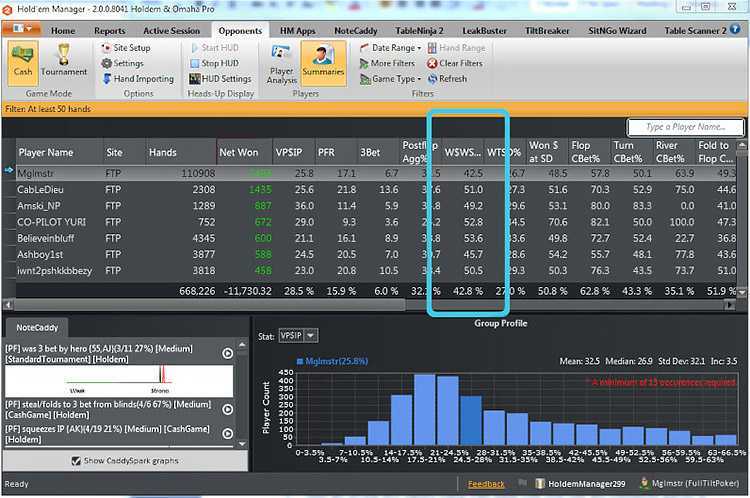750x498 pixels.
Task: Play the '3 bet by hero' note
Action: (x=228, y=353)
